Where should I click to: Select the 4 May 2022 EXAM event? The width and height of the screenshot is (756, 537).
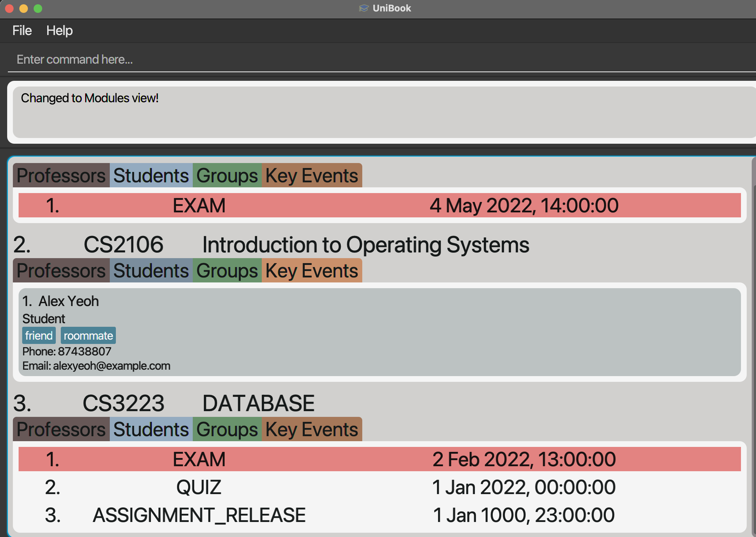tap(379, 206)
